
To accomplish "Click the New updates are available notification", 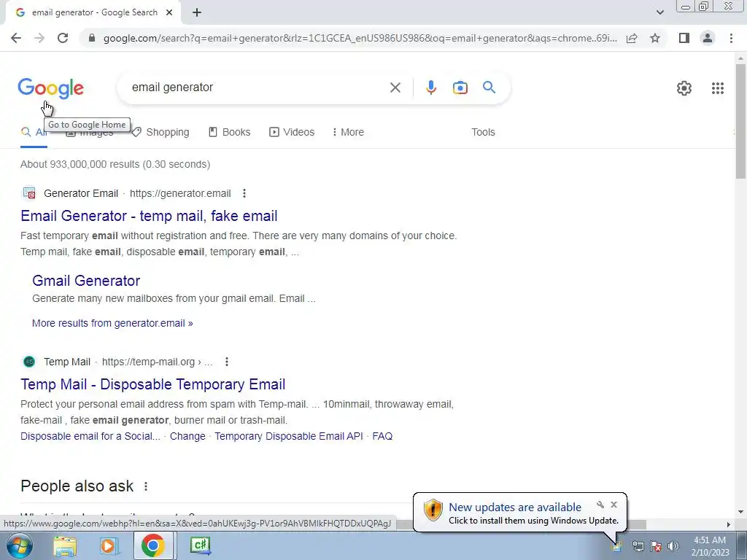I will [515, 507].
